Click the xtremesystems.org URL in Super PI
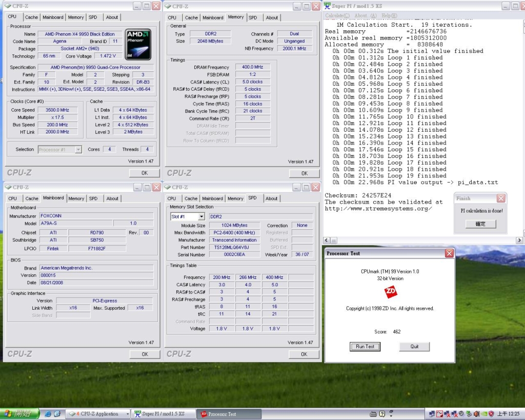This screenshot has width=525, height=420. click(x=378, y=209)
